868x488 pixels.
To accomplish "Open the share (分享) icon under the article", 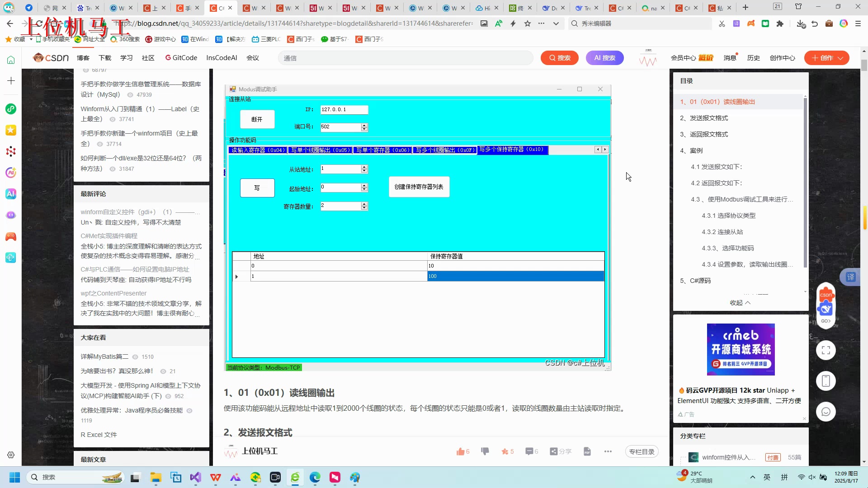I will pos(554,451).
